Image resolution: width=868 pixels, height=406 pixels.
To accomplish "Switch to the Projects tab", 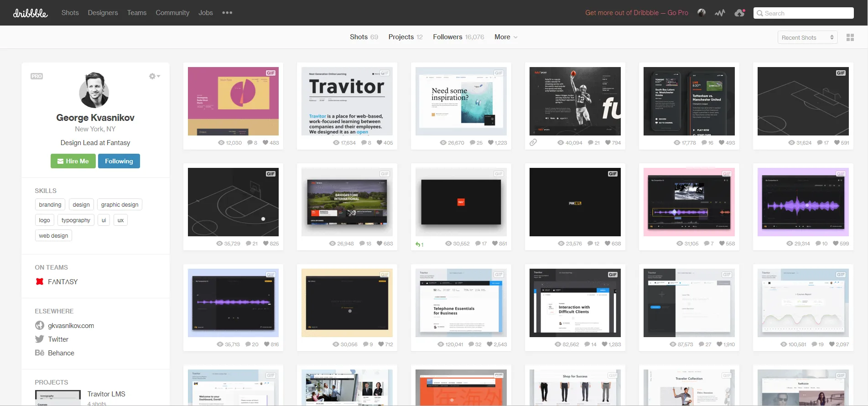I will coord(401,37).
